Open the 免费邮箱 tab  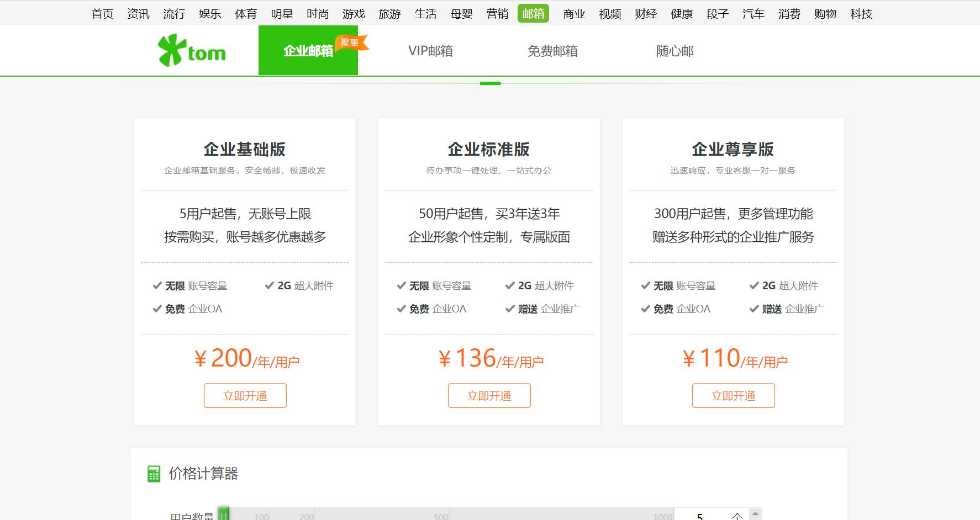[x=553, y=51]
